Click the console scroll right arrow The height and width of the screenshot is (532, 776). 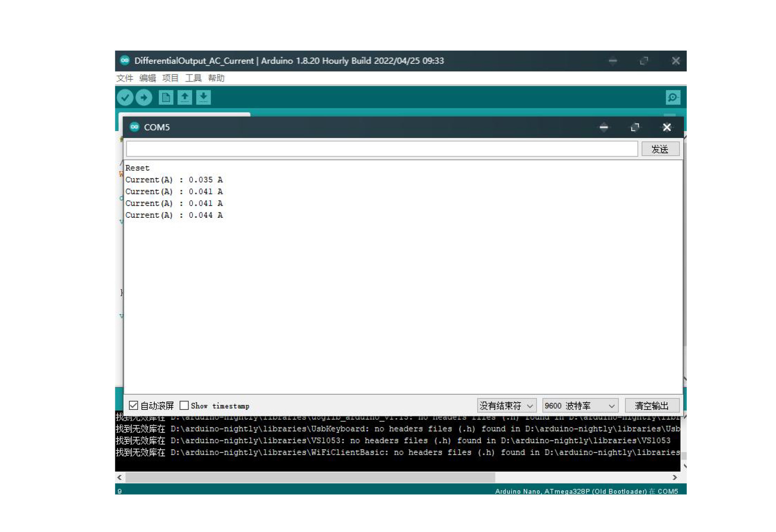[x=675, y=477]
